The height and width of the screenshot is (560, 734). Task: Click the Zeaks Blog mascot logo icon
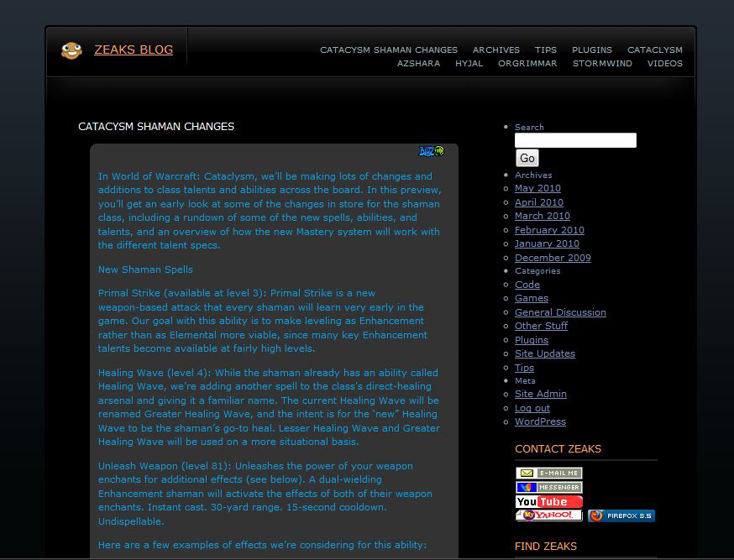tap(71, 50)
